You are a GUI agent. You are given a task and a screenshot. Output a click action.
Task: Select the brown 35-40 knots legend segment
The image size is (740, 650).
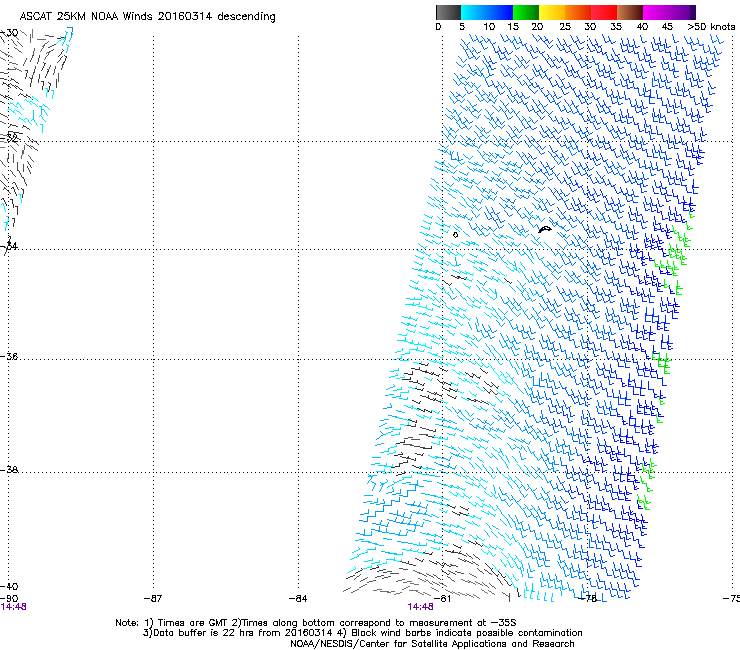tap(630, 12)
